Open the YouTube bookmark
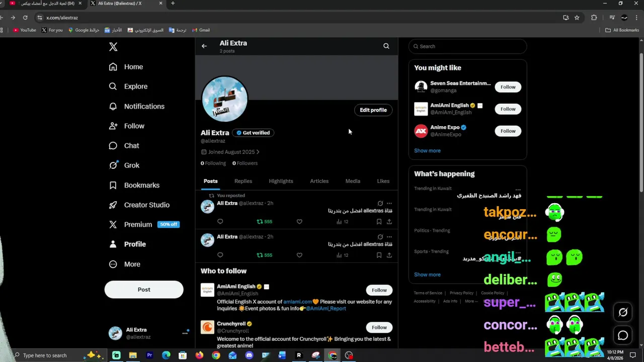644x362 pixels. click(25, 30)
